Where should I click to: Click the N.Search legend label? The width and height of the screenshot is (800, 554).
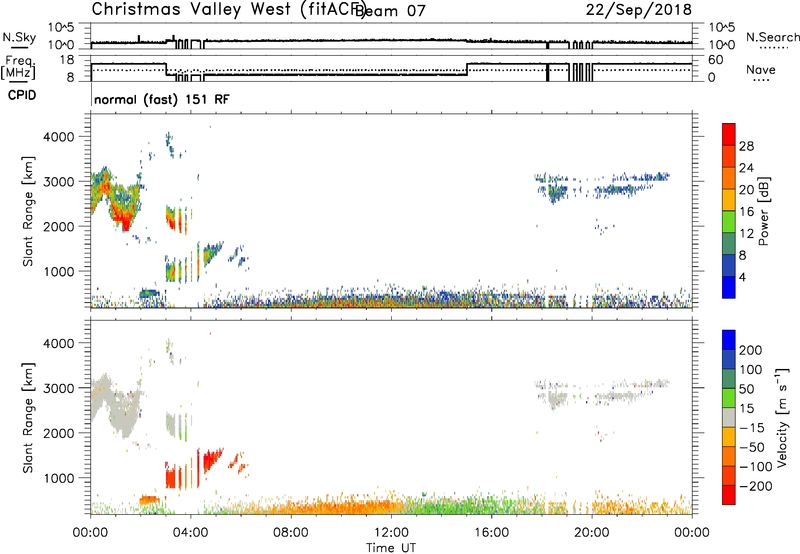772,37
